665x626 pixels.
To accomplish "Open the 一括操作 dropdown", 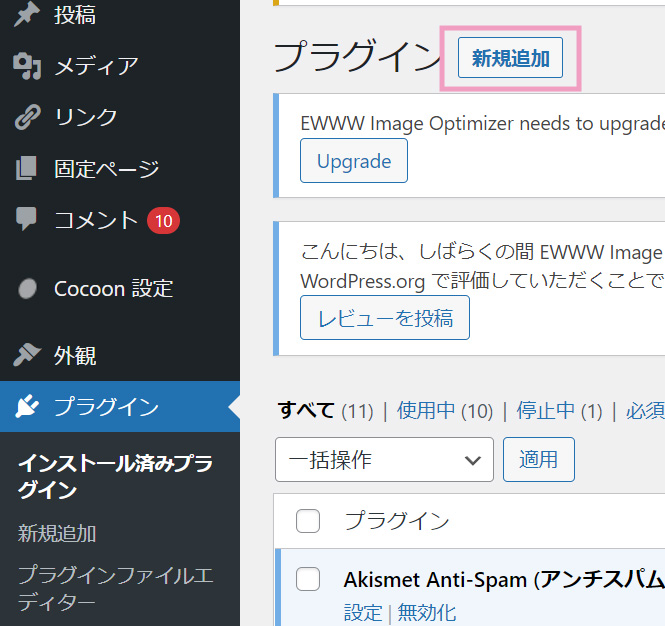I will coord(384,459).
